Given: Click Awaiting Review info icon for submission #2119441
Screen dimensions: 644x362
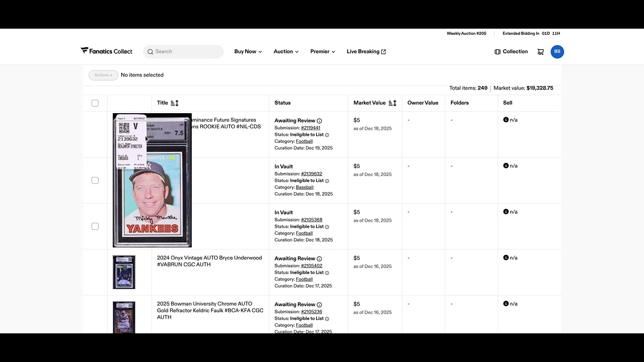Looking at the screenshot, I should (x=319, y=121).
